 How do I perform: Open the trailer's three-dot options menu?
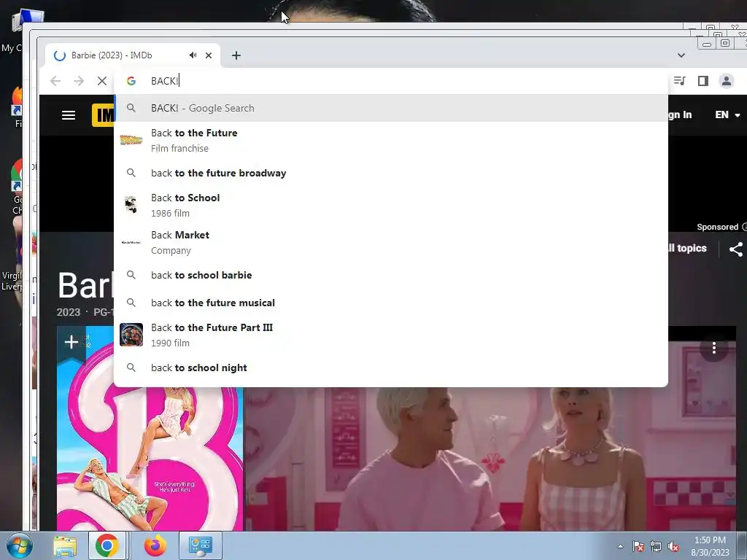click(713, 348)
